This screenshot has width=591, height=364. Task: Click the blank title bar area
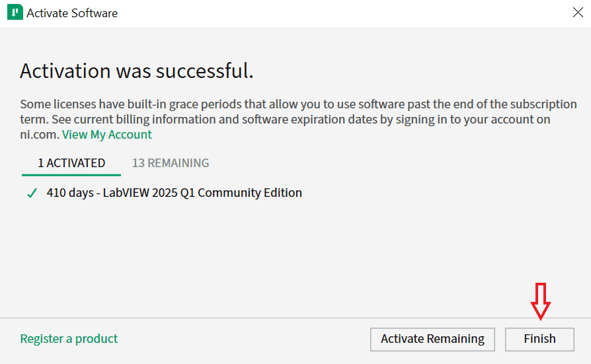(x=331, y=13)
